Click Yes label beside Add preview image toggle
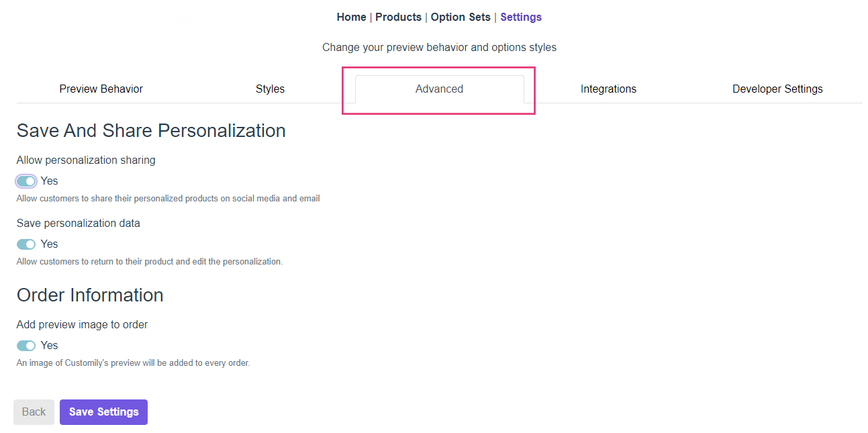Screen dimensions: 868x433 tap(49, 346)
